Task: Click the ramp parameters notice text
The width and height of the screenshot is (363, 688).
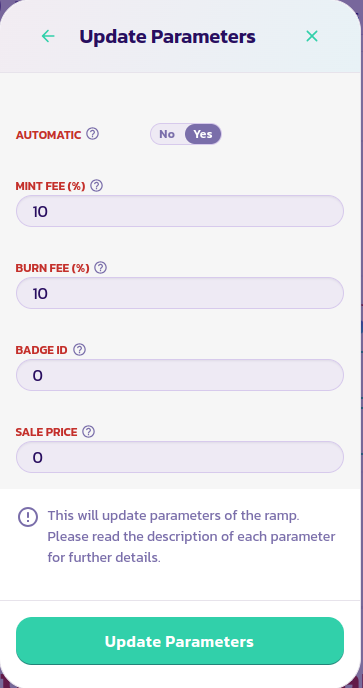Action: [x=191, y=537]
